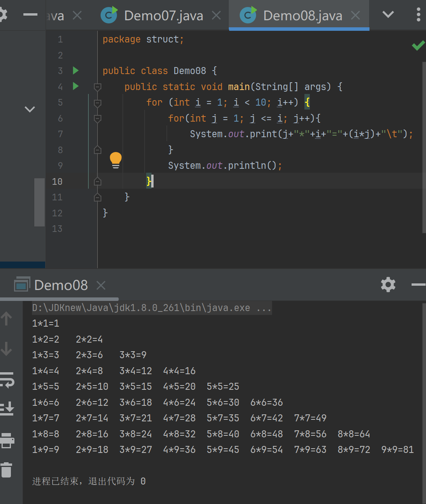Collapse the inner for loop fold at line 6
The height and width of the screenshot is (504, 426).
pos(98,118)
